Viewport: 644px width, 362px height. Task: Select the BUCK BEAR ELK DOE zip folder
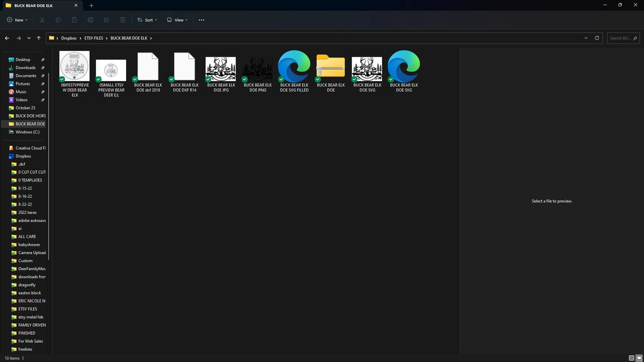331,73
